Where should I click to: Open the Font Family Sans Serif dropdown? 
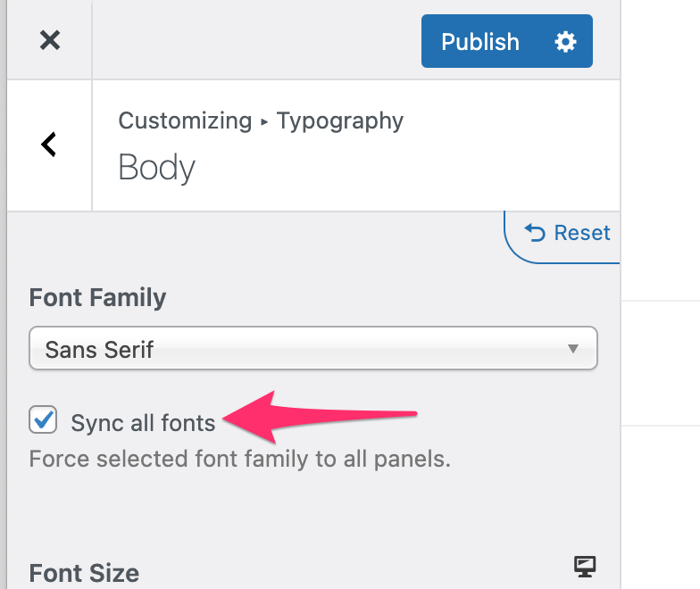click(x=312, y=348)
